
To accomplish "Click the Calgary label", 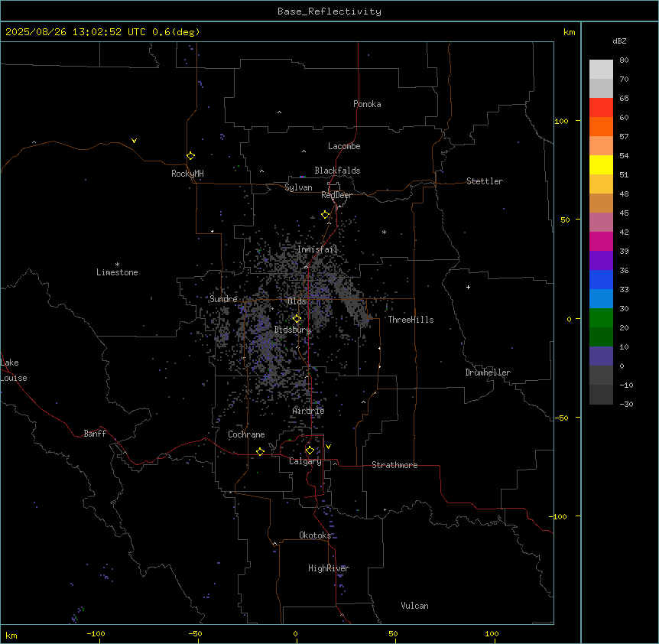I will [305, 461].
